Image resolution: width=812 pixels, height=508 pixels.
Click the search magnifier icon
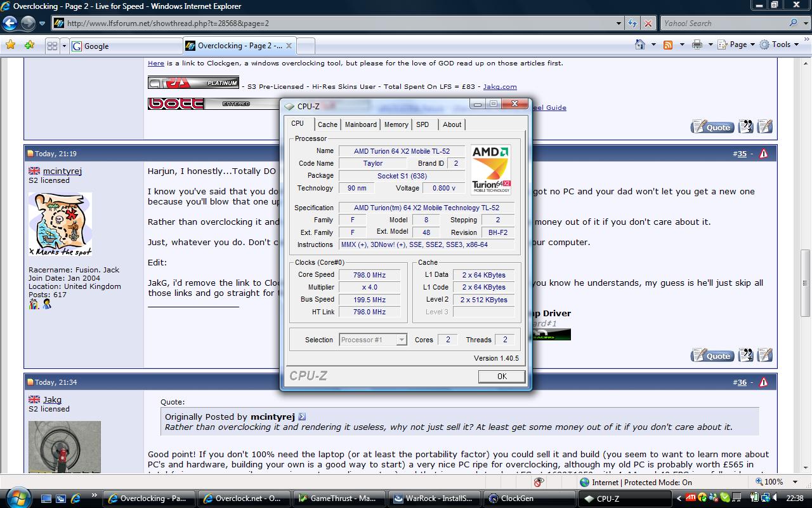(793, 23)
